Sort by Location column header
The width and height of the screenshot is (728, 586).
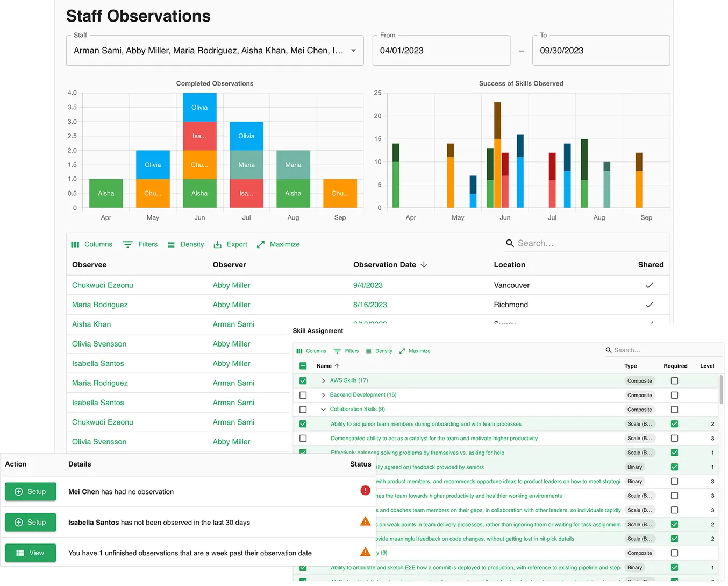tap(509, 265)
